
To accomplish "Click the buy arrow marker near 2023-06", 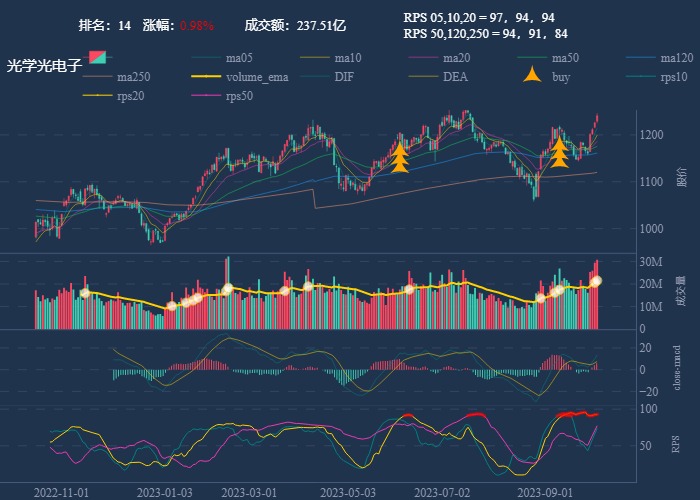I will tap(399, 157).
